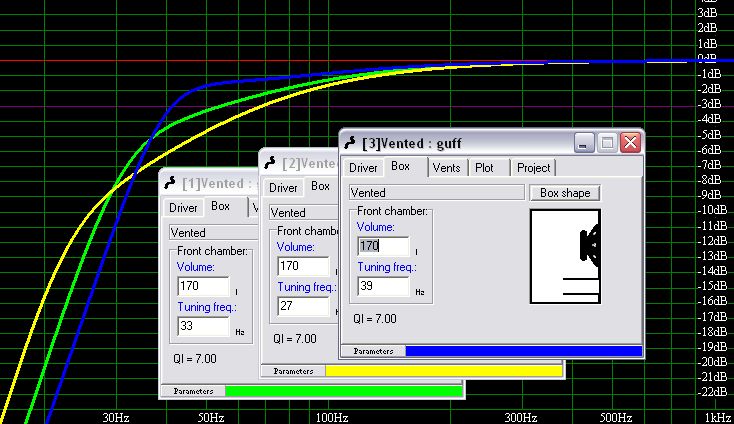Click the 100Hz label on frequency axis
The image size is (734, 424).
[x=331, y=417]
